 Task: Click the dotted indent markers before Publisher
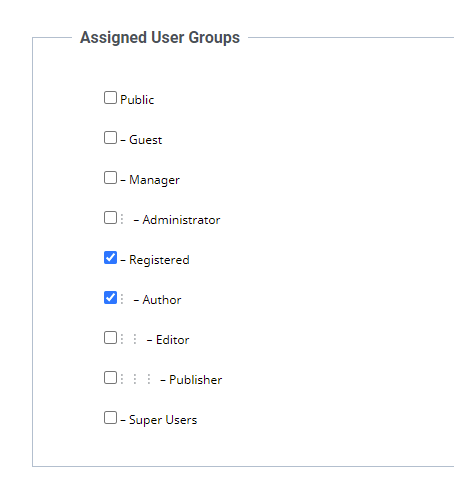tap(135, 379)
